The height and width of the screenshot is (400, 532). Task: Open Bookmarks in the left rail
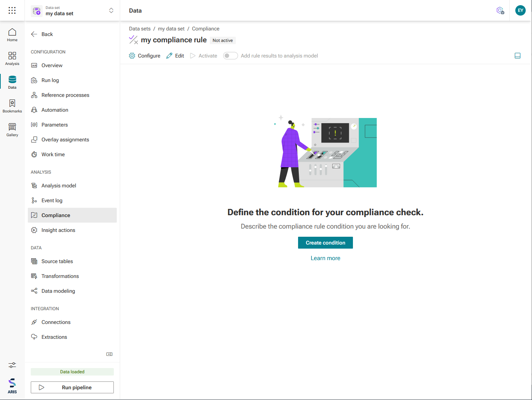pos(12,106)
